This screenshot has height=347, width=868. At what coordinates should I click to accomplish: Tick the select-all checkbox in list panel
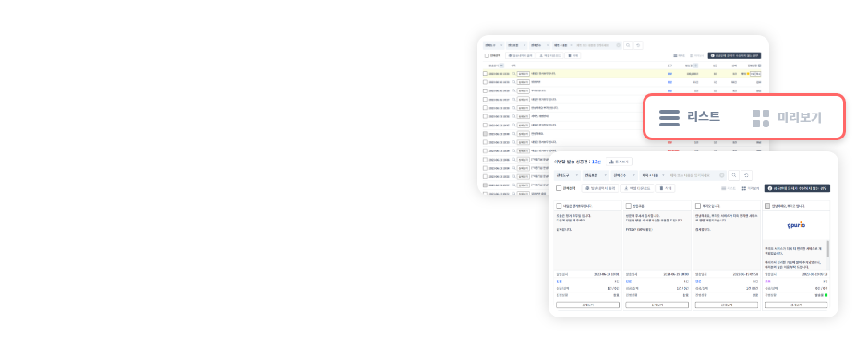(x=487, y=56)
